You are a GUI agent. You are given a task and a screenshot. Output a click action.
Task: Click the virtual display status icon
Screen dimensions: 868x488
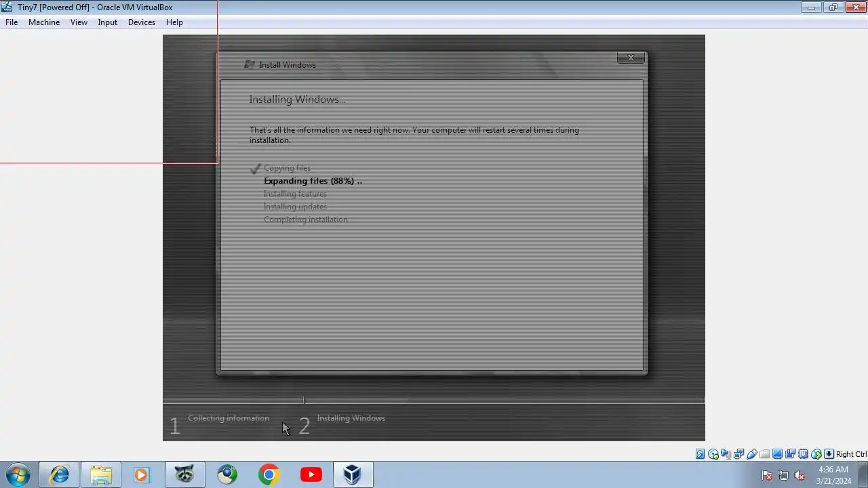point(778,454)
